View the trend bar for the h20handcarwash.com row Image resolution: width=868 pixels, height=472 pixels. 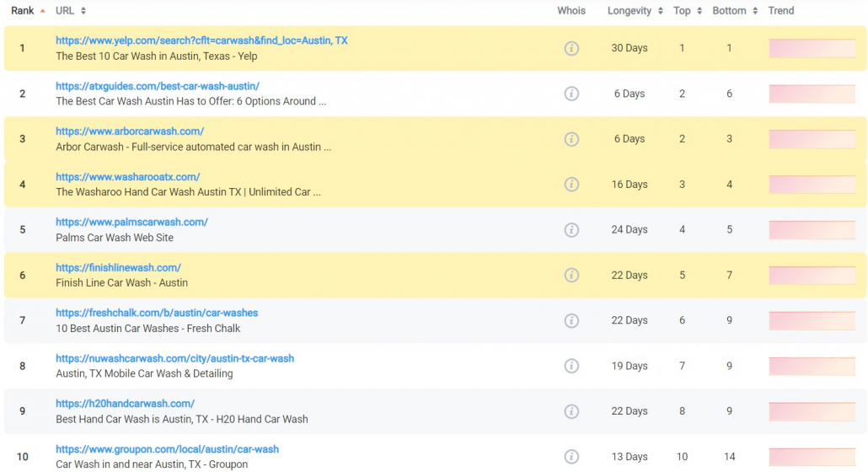812,411
